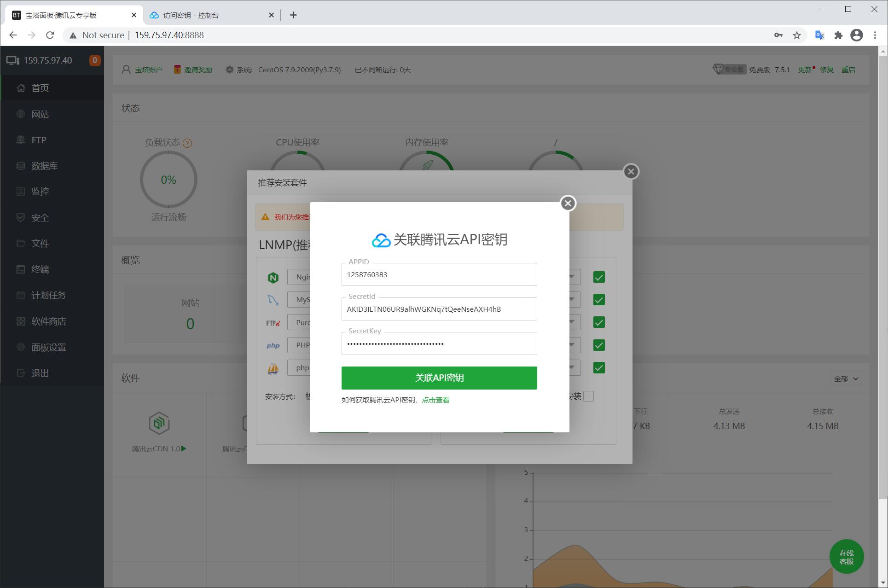Open a new browser tab
The width and height of the screenshot is (888, 588).
pyautogui.click(x=293, y=15)
